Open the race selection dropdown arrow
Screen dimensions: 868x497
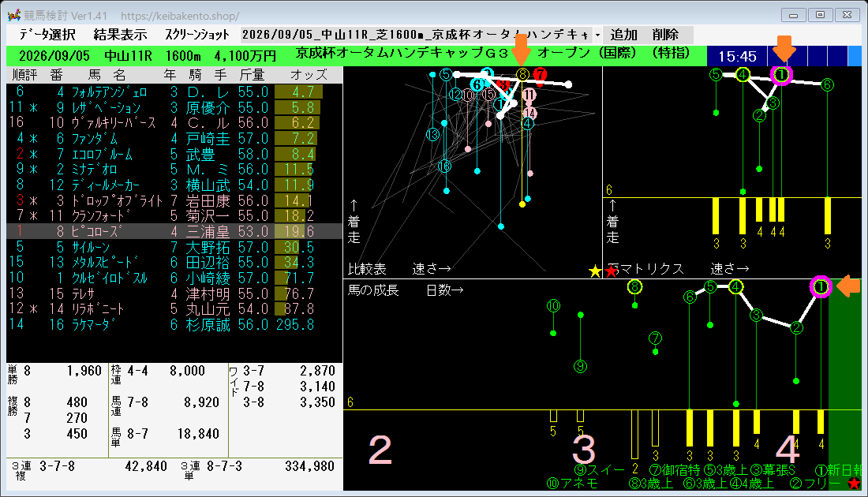click(x=597, y=35)
